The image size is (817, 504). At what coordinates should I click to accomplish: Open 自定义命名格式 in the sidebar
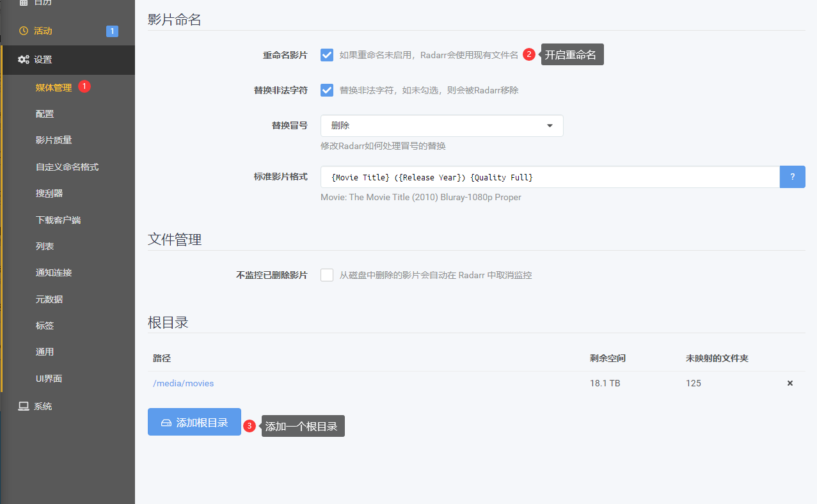(67, 167)
